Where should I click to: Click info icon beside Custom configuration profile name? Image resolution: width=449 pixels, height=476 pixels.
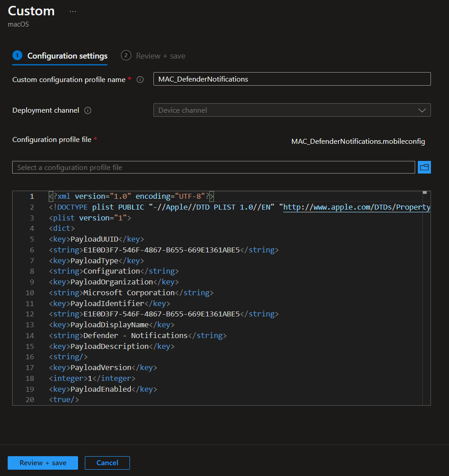pos(140,80)
